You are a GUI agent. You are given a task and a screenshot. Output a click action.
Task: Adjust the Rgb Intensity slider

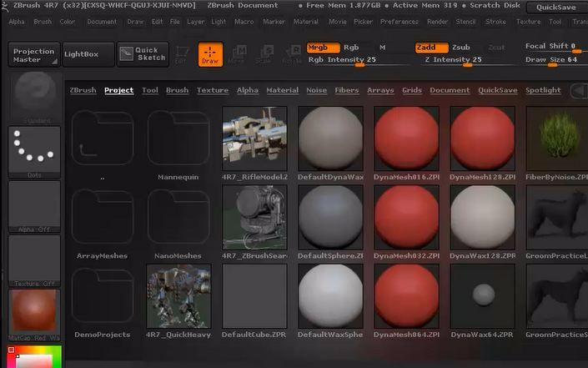pyautogui.click(x=357, y=61)
